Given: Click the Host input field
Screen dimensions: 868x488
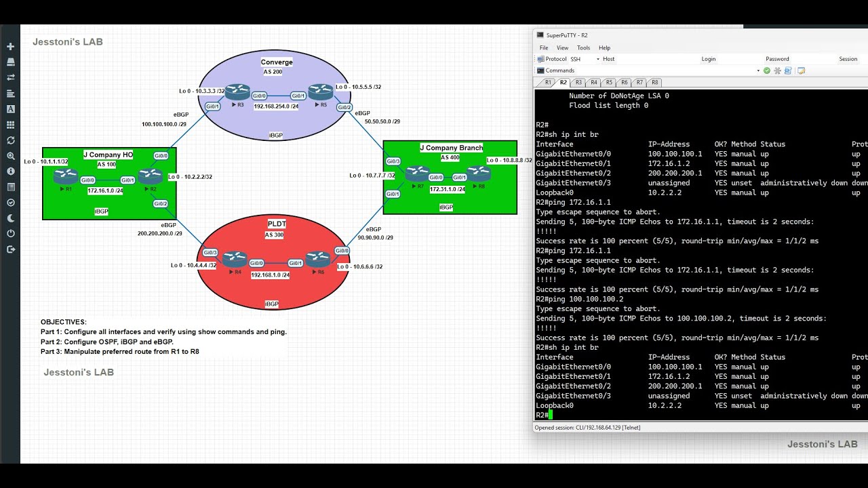Looking at the screenshot, I should [657, 59].
